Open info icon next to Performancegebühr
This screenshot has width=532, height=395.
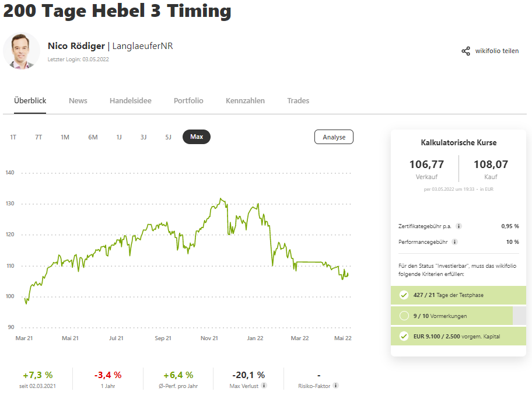pos(455,242)
